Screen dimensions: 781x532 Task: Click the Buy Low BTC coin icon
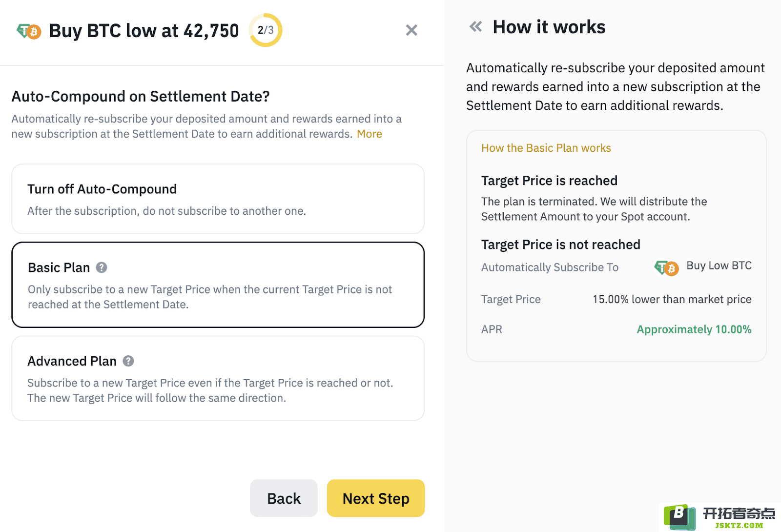pyautogui.click(x=666, y=267)
